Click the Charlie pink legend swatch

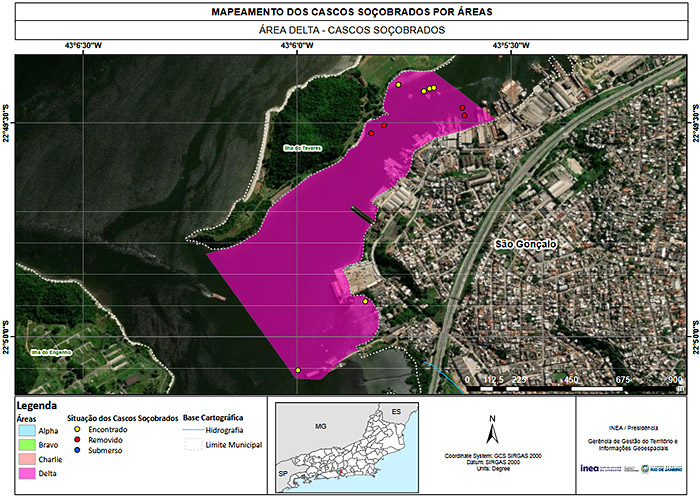(27, 459)
